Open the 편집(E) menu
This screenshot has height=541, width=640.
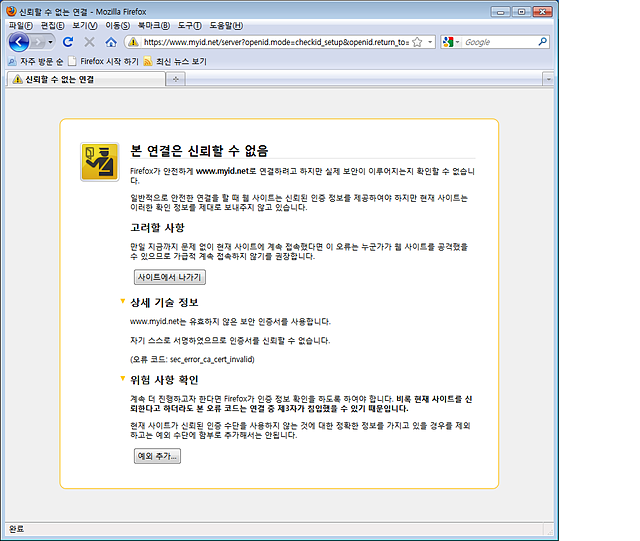[52, 26]
